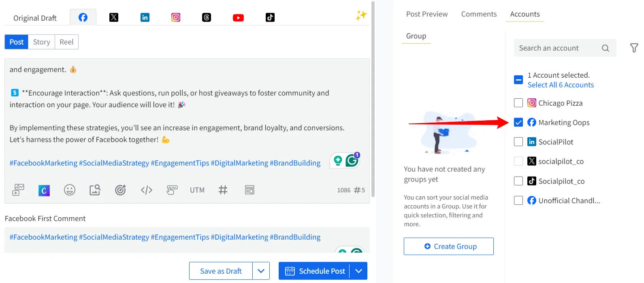
Task: Click the 1086 character count
Action: (x=344, y=190)
